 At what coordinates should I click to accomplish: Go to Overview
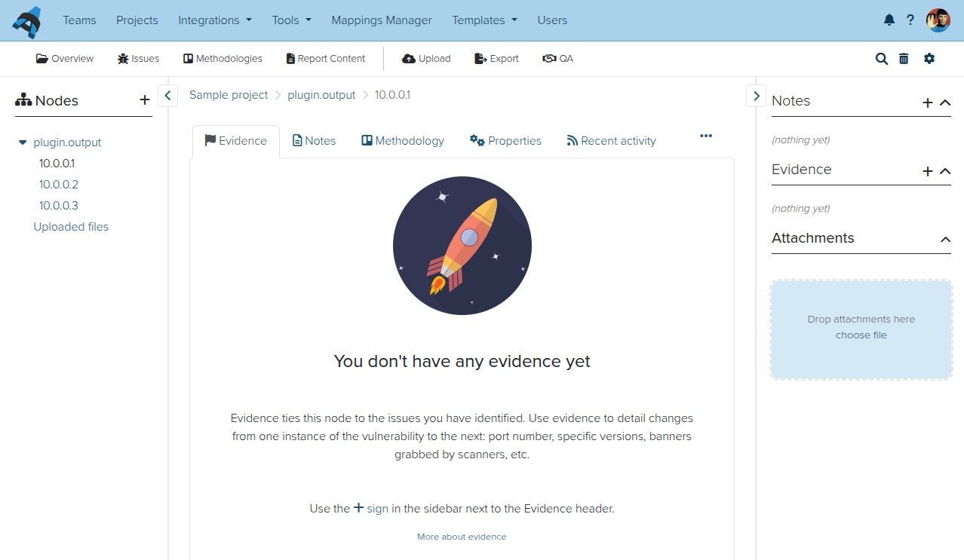coord(65,58)
